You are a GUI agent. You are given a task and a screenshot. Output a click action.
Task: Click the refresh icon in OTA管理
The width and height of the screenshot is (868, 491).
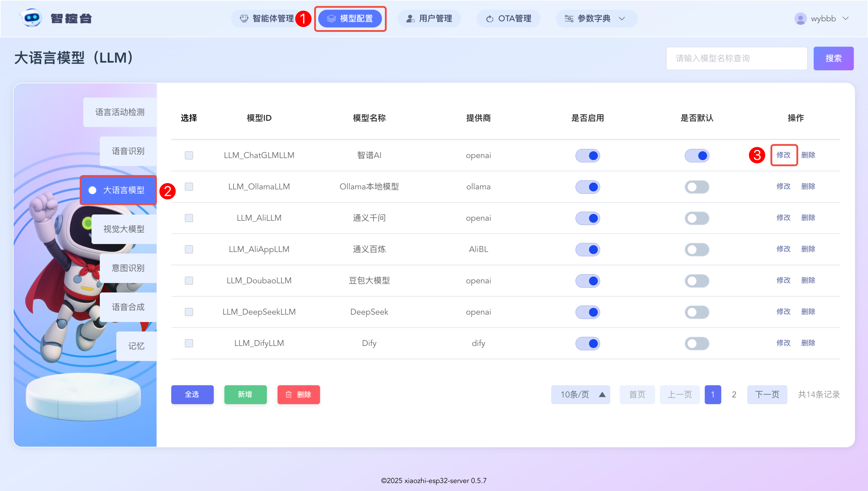(490, 19)
